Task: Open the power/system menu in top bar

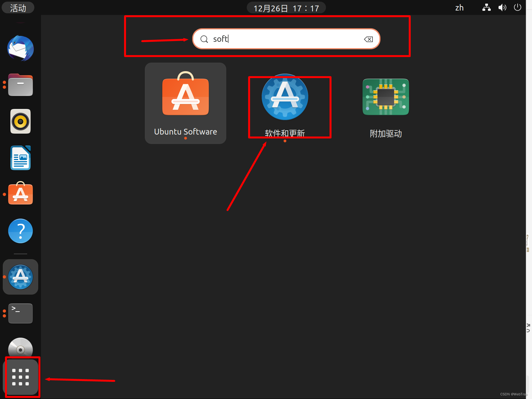Action: click(517, 7)
